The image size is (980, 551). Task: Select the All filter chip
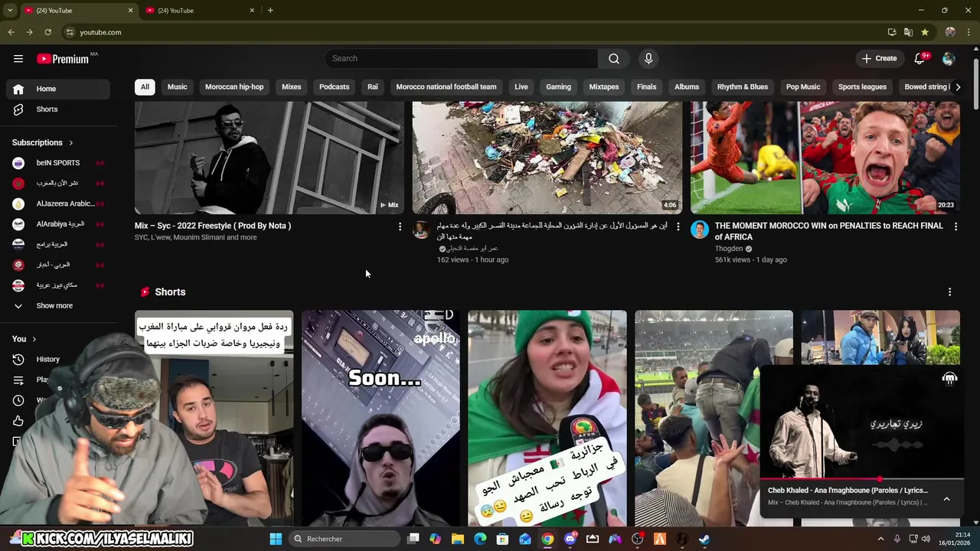pyautogui.click(x=145, y=87)
